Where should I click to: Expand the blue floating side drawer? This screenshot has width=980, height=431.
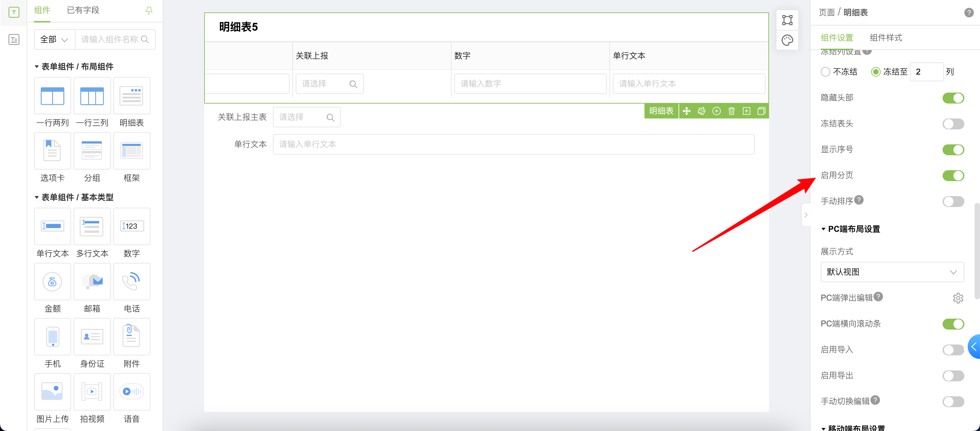[974, 347]
